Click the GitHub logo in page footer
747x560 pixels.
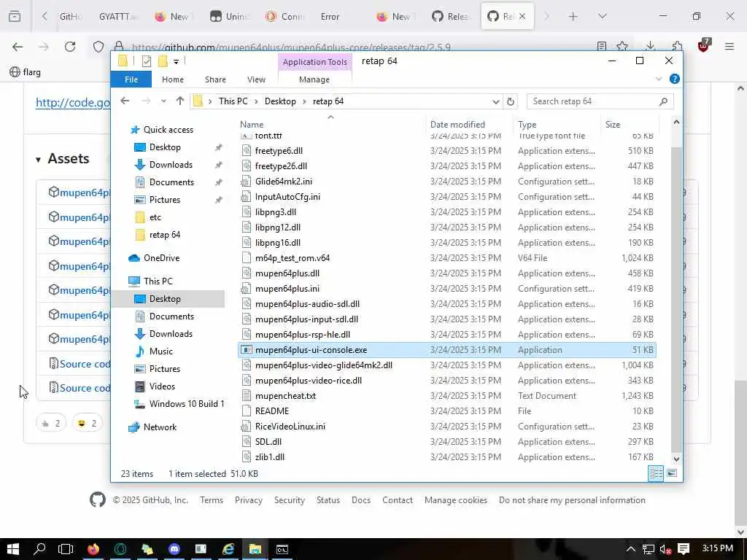(98, 500)
